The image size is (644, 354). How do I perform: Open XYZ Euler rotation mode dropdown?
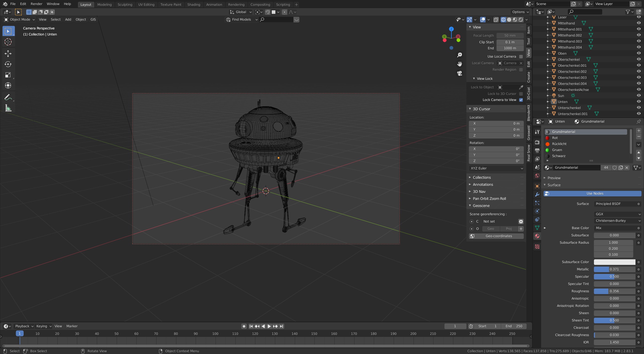496,168
